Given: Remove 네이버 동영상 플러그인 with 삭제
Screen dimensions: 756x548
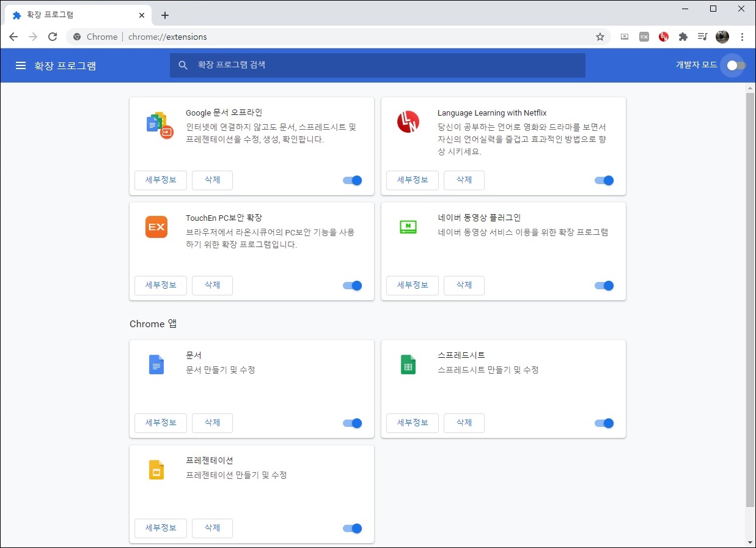Looking at the screenshot, I should click(464, 286).
